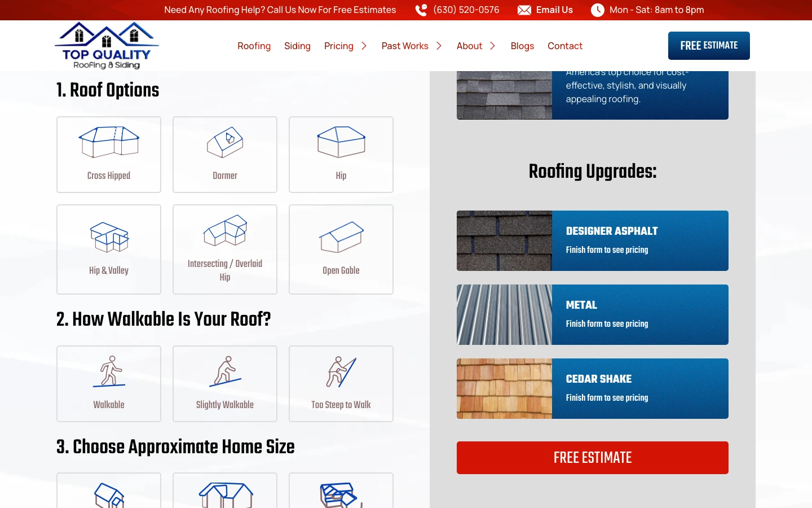Screen dimensions: 812x508
Task: Call the (630) 520-0576 phone number
Action: [x=466, y=10]
